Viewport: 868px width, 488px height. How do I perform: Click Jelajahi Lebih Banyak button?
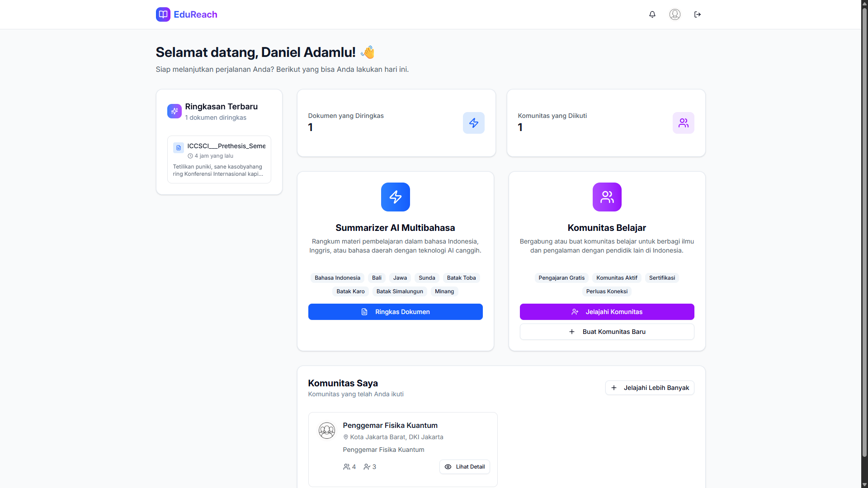point(649,388)
